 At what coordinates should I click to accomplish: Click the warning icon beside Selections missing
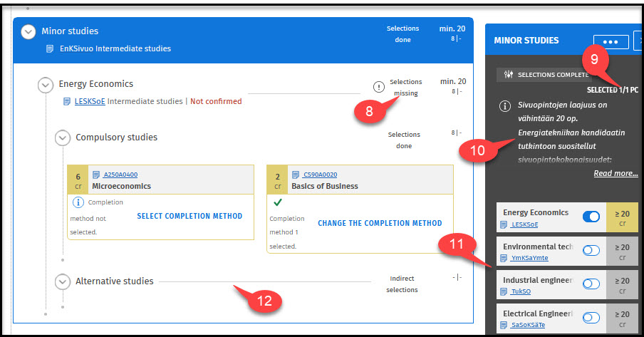tap(379, 87)
